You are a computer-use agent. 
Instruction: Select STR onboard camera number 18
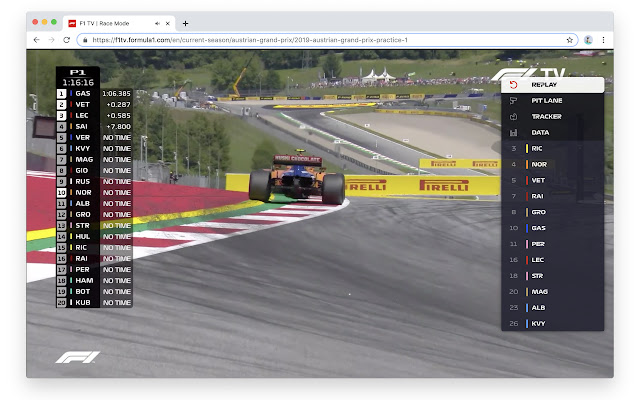[x=553, y=276]
